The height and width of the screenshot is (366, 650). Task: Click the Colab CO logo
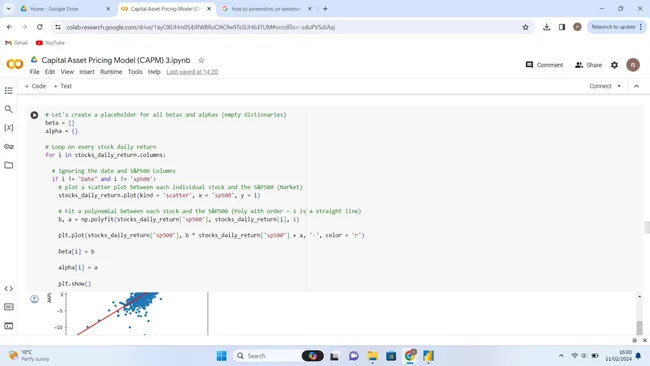point(15,64)
